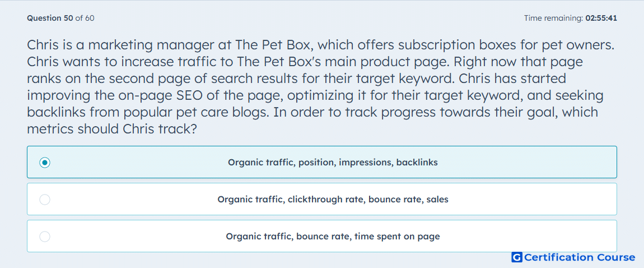Pick the radio button for the time spent on page answer

pos(45,237)
